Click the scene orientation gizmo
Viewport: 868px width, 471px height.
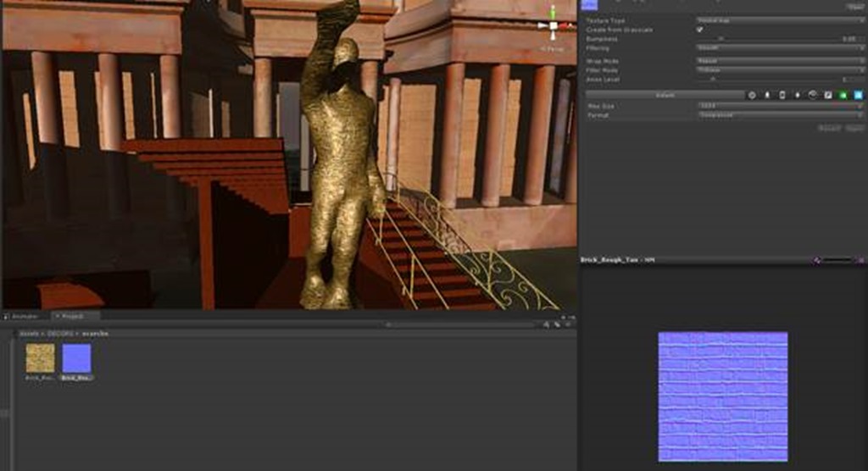[x=553, y=26]
